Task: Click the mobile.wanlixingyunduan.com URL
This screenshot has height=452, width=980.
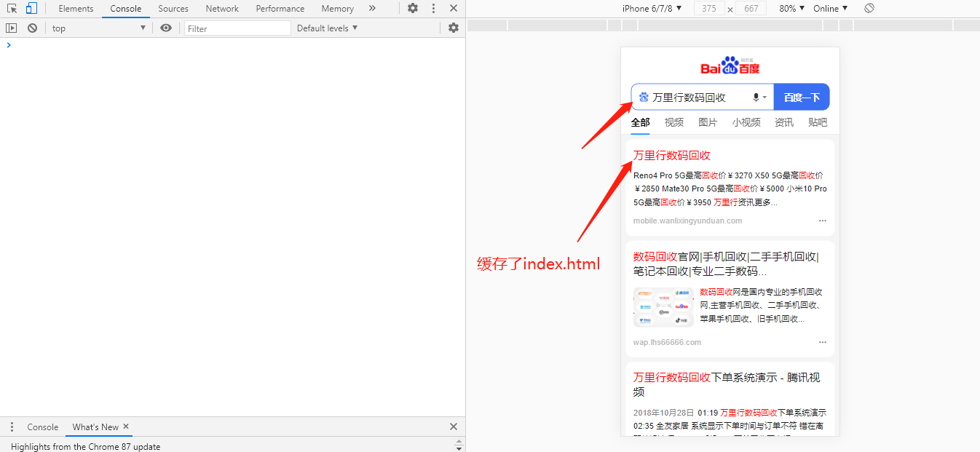Action: [x=687, y=221]
